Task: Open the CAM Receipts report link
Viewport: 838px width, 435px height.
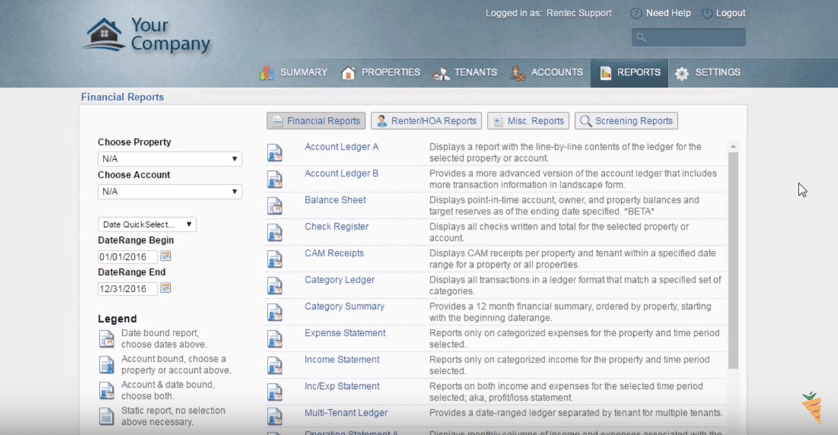Action: 334,253
